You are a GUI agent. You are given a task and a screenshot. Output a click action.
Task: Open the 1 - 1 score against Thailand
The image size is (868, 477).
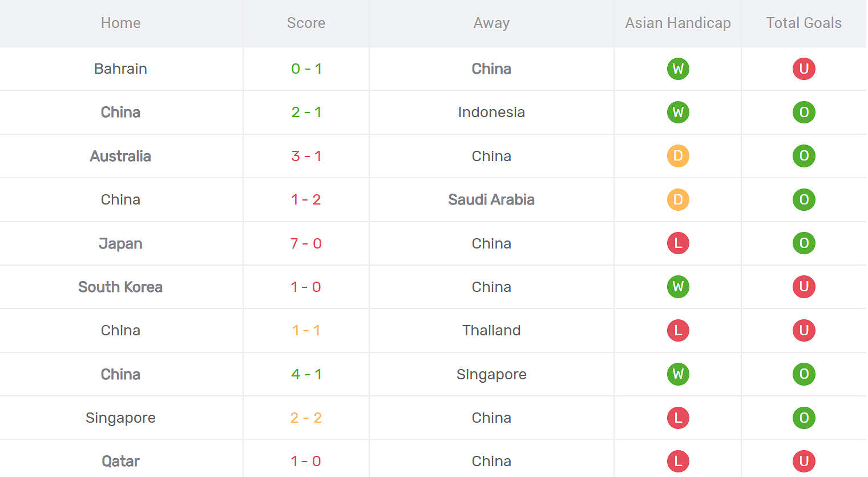[306, 330]
